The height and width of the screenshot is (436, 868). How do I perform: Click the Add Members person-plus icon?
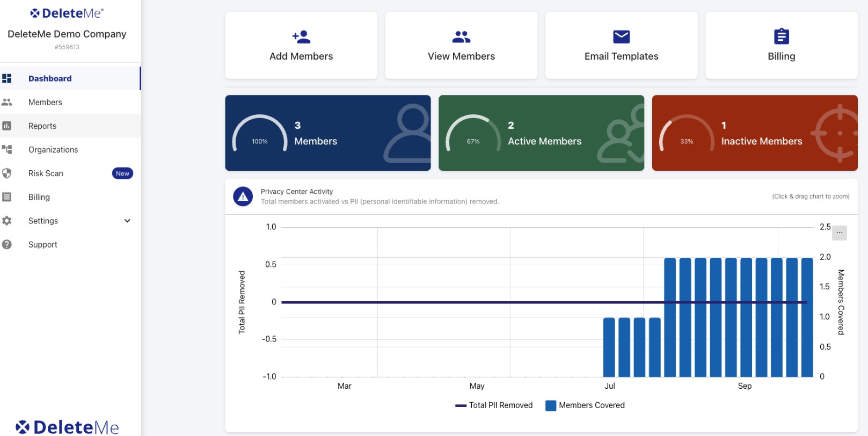point(301,37)
